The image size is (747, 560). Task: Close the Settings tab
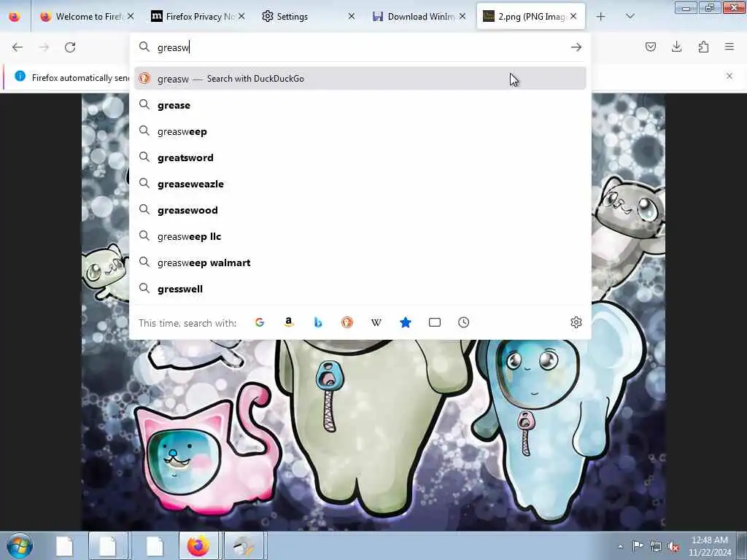351,17
